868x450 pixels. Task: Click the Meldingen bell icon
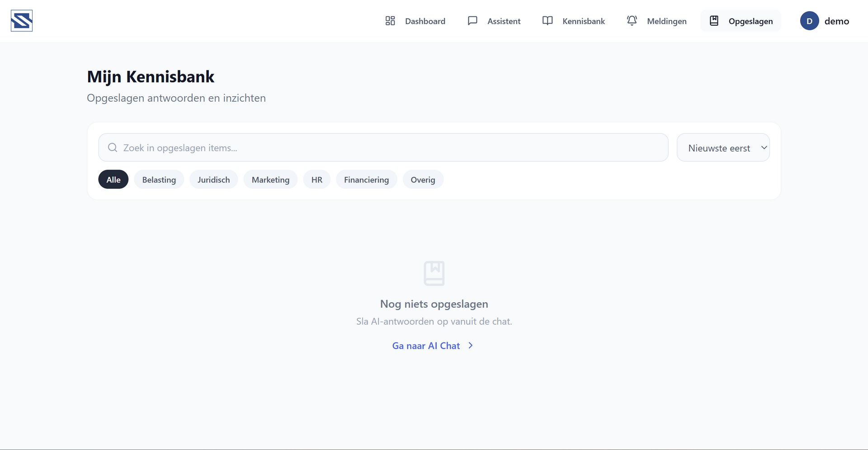click(x=632, y=21)
